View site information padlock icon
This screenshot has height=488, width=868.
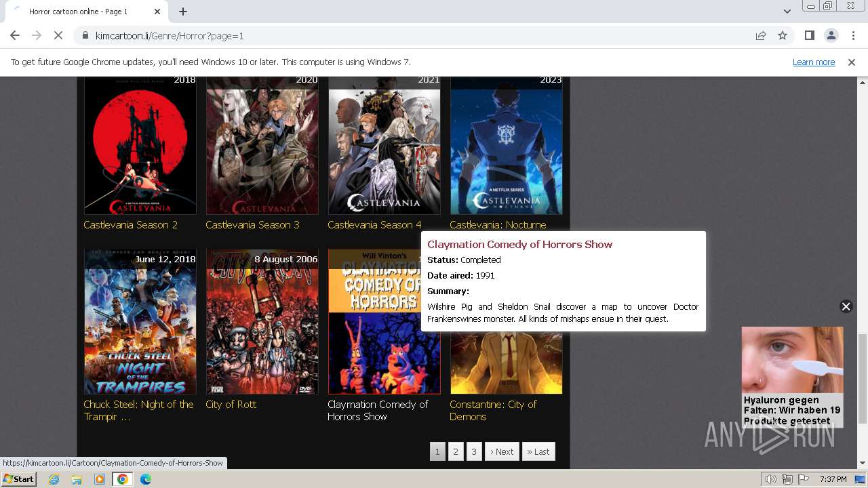[85, 35]
